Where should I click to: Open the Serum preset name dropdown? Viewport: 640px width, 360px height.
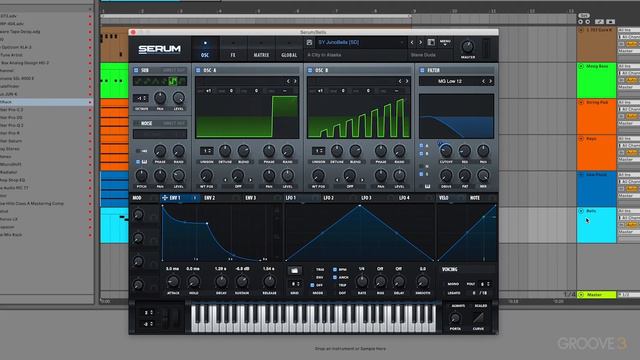pyautogui.click(x=361, y=42)
